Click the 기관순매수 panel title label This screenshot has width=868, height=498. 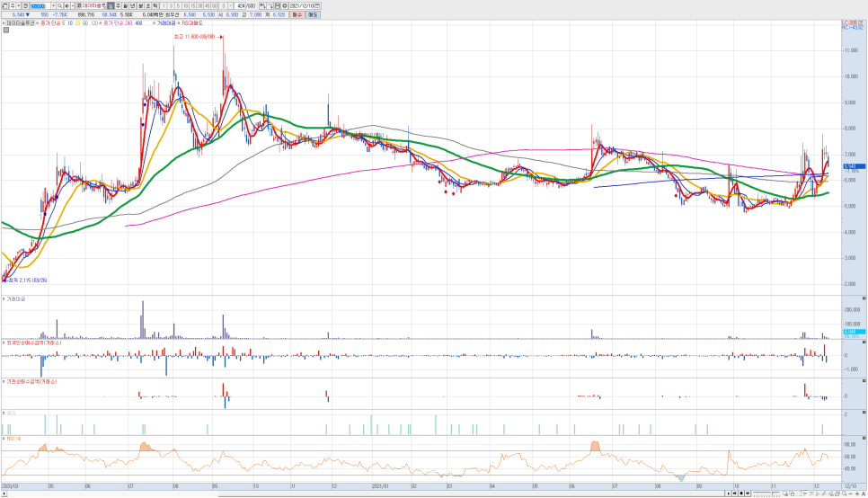pyautogui.click(x=31, y=382)
